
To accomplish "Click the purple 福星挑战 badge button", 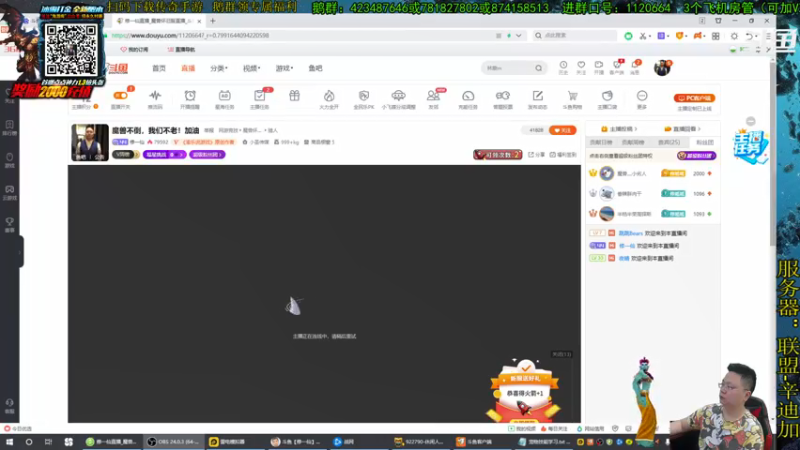I will 164,155.
